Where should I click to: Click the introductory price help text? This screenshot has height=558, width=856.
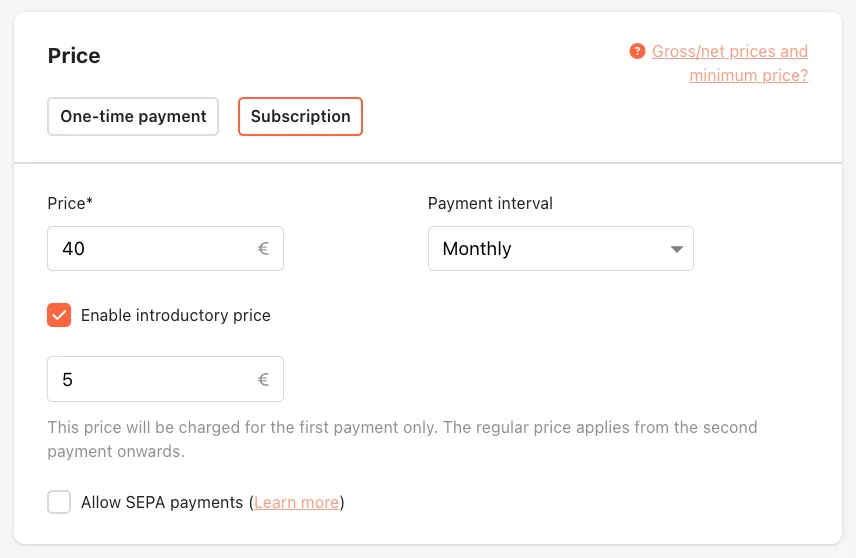402,439
